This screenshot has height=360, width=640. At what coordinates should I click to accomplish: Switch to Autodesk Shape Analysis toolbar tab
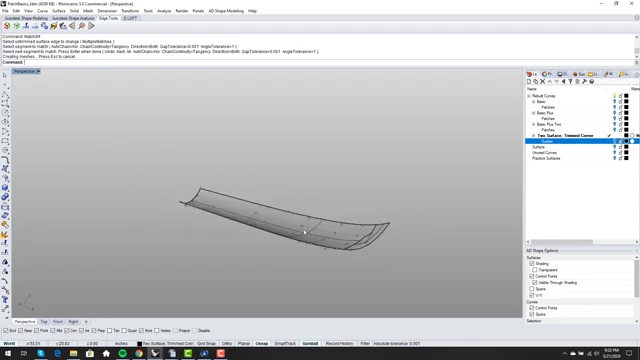(x=73, y=18)
